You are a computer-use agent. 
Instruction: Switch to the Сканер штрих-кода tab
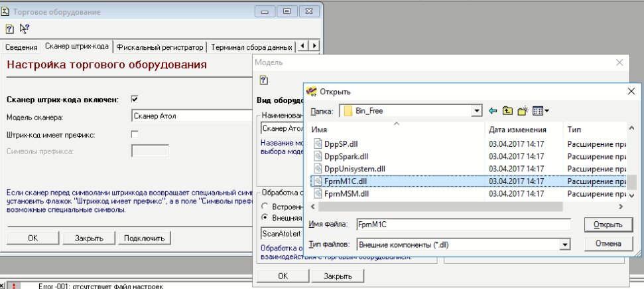[77, 46]
